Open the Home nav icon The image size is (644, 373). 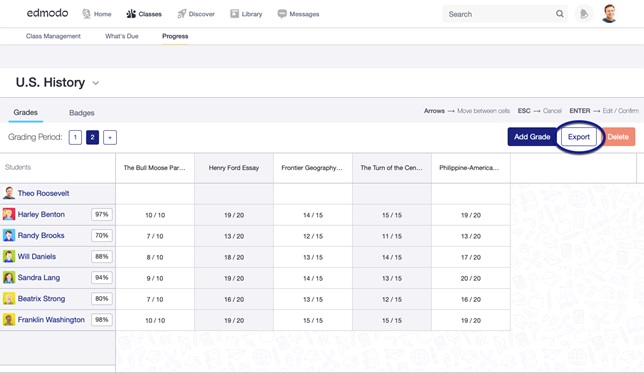(x=86, y=14)
